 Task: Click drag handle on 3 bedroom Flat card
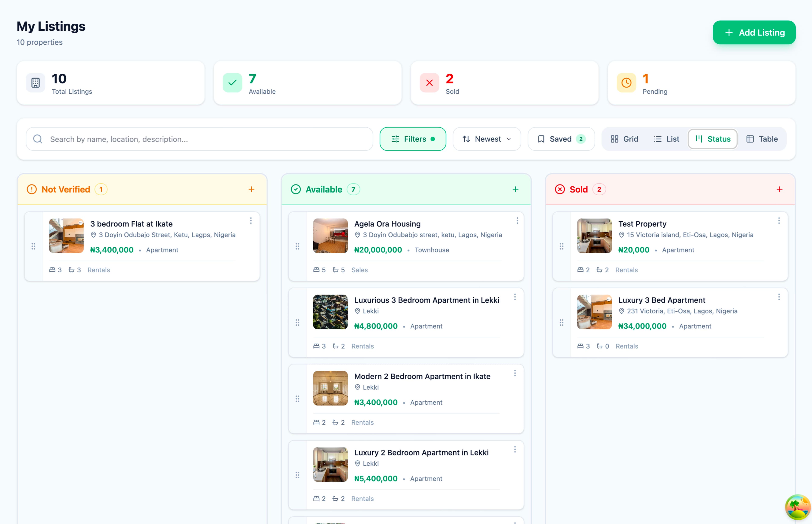coord(33,246)
